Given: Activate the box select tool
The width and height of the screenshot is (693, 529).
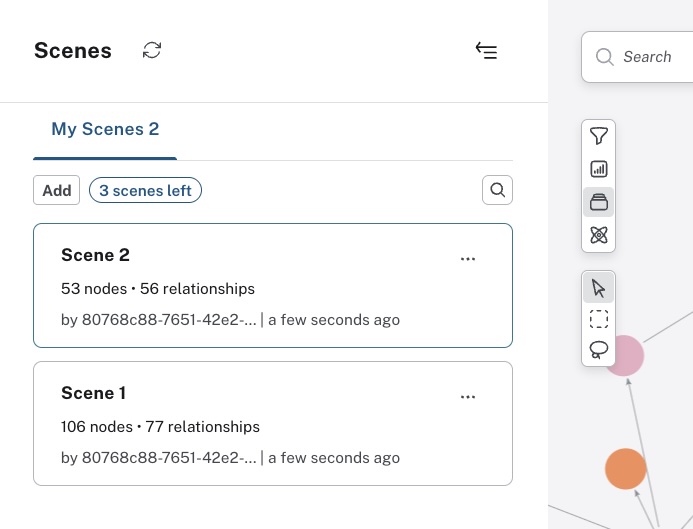Looking at the screenshot, I should coord(599,319).
